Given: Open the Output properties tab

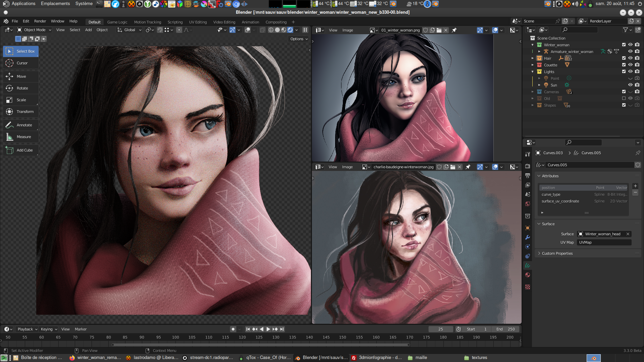Looking at the screenshot, I should click(x=528, y=176).
